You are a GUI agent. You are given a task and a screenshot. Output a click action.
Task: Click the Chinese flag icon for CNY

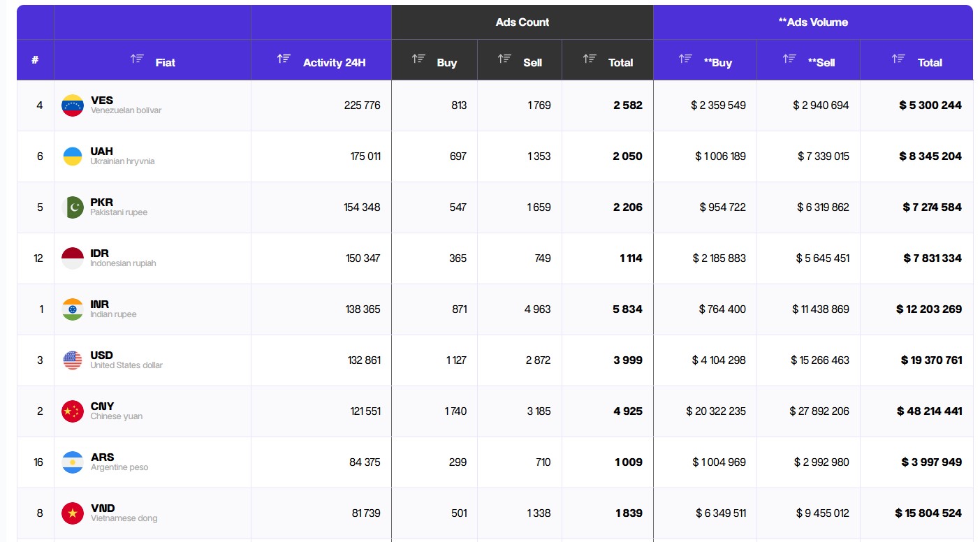73,411
